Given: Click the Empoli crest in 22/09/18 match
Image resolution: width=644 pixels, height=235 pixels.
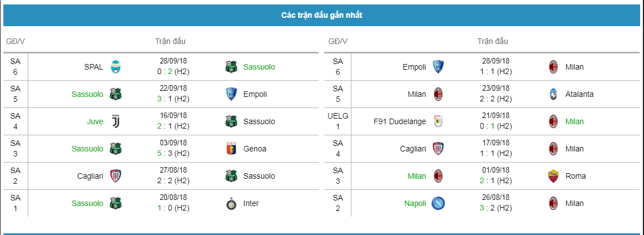Looking at the screenshot, I should pos(231,94).
